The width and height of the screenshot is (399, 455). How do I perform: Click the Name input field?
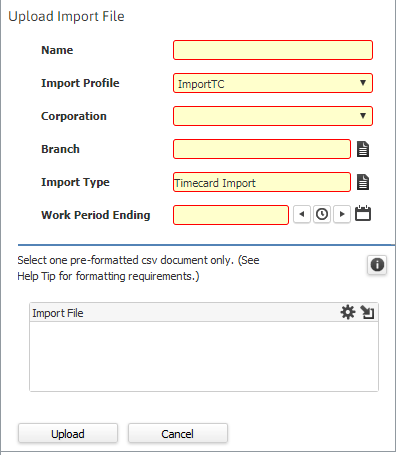click(x=273, y=50)
